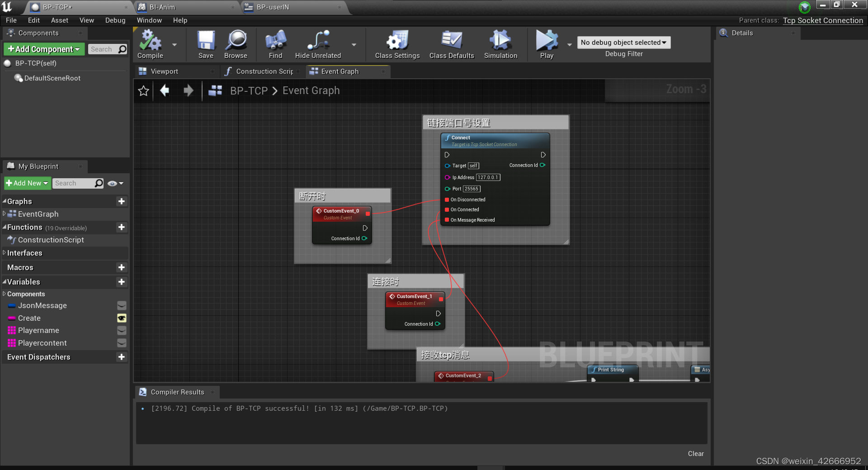Image resolution: width=868 pixels, height=470 pixels.
Task: Bookmark the Event Graph with the star icon
Action: [x=143, y=90]
